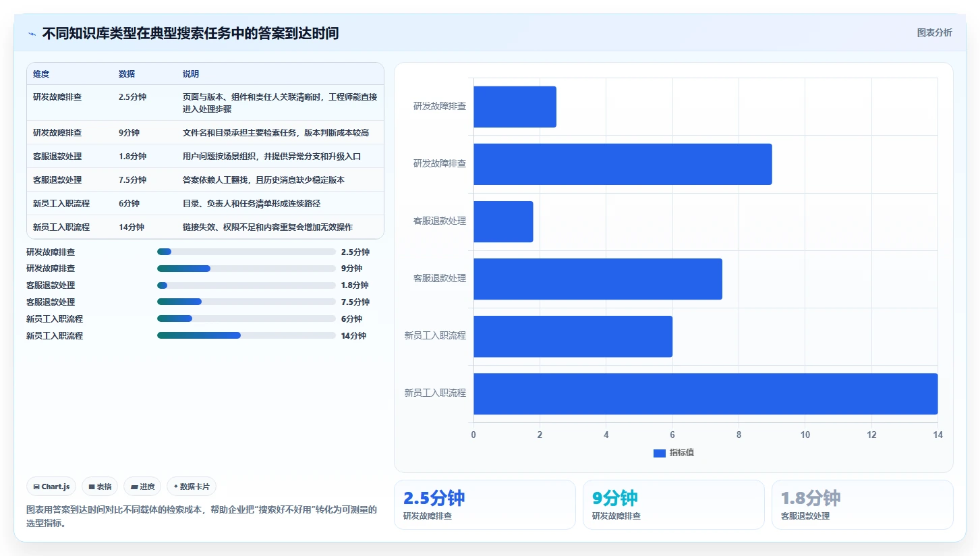Click the progress bar labeled 9分钟
This screenshot has width=980, height=556.
[x=246, y=269]
